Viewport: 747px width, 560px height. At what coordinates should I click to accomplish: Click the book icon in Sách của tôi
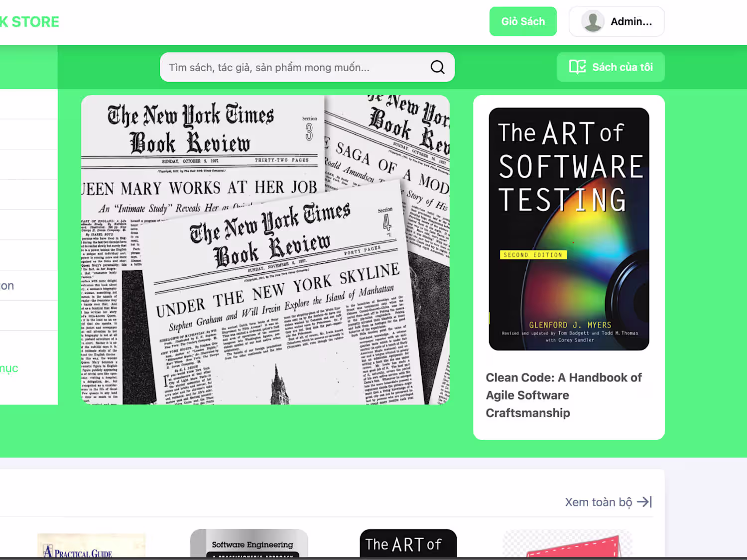click(578, 67)
